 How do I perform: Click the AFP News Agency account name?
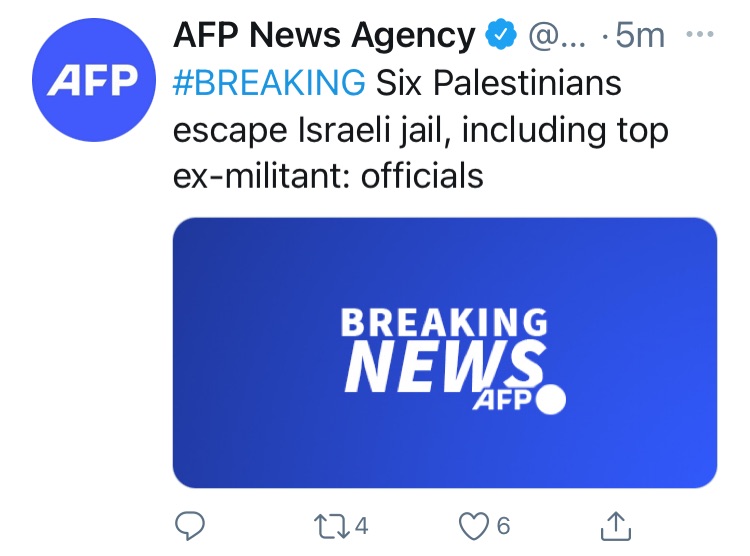(x=323, y=37)
